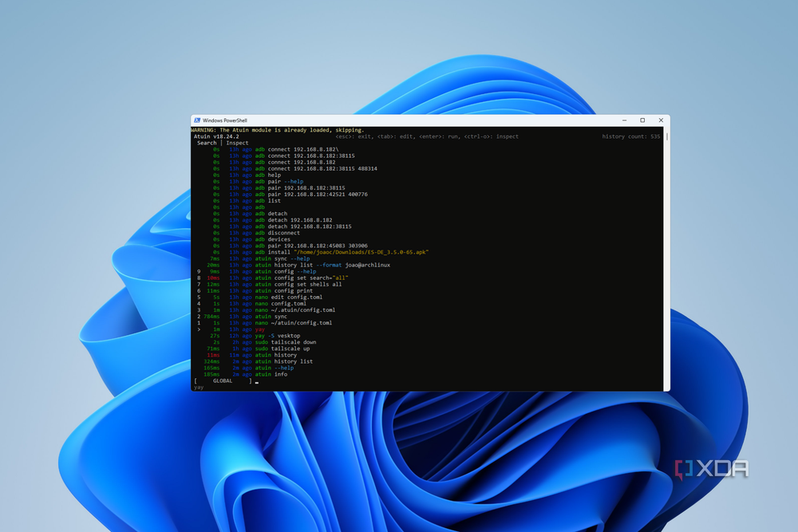Minimize the Windows PowerShell window
The height and width of the screenshot is (532, 798).
point(625,120)
